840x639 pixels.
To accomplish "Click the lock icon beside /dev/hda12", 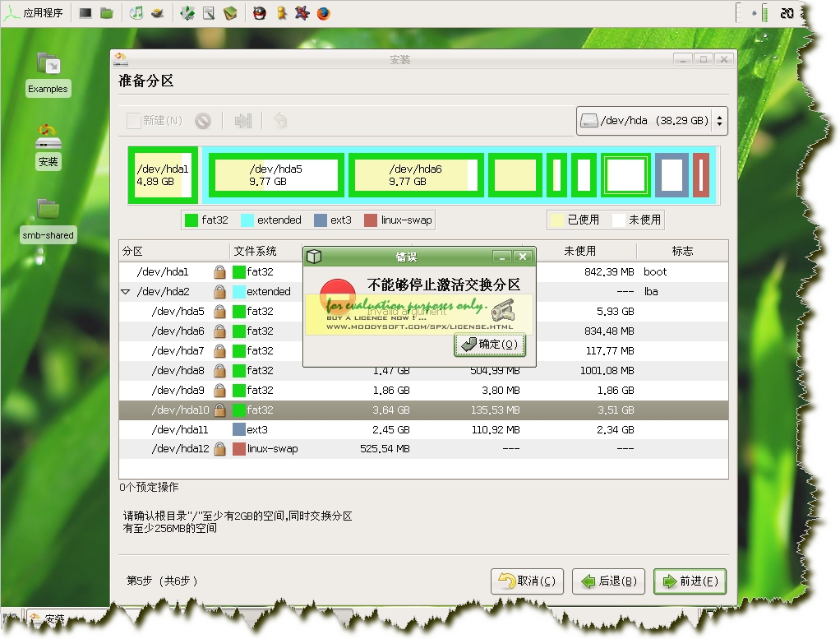I will [219, 449].
